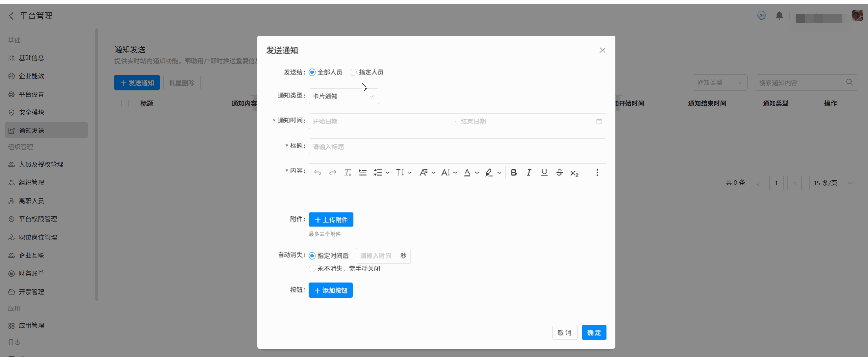Click the 上传附件 button

331,219
